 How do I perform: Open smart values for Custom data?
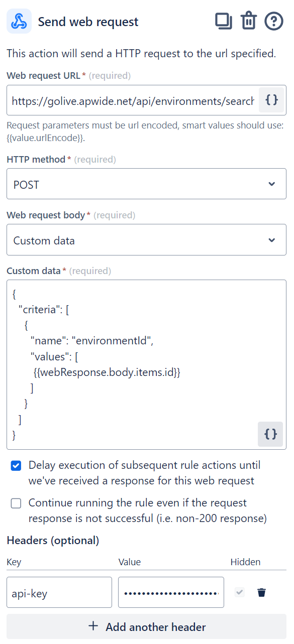(x=270, y=434)
